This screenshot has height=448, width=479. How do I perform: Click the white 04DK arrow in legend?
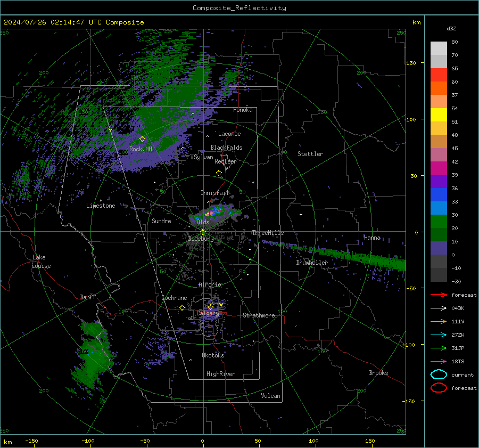(439, 308)
